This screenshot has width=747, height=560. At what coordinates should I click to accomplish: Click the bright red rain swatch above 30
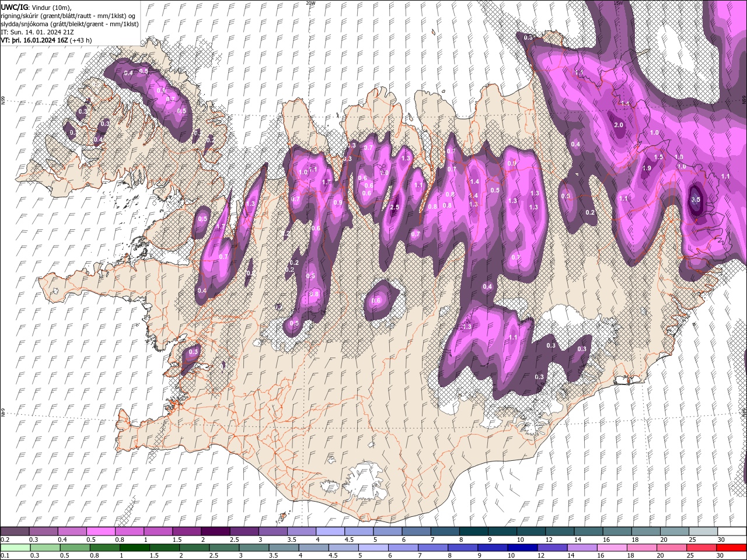pos(732,548)
